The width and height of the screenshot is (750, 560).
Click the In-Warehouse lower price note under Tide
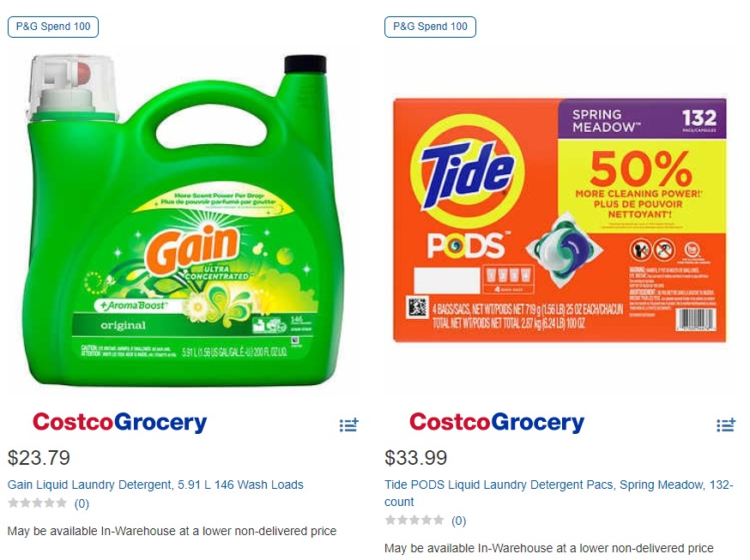coord(549,548)
